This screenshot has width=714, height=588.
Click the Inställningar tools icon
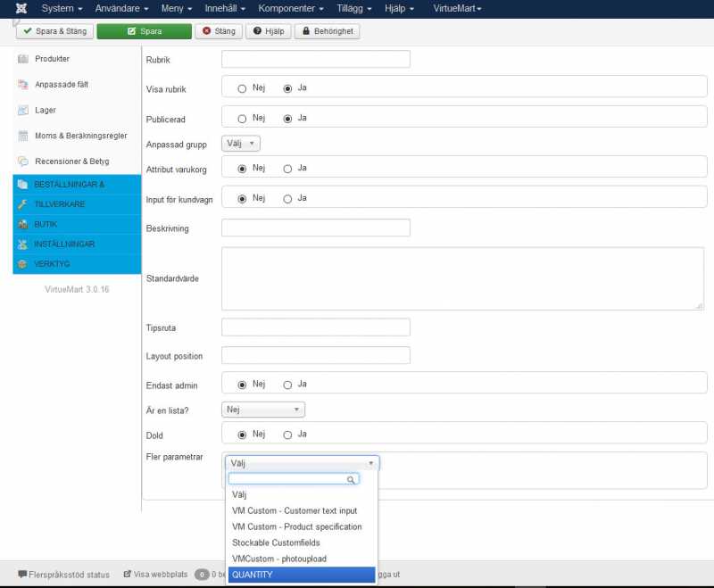pyautogui.click(x=22, y=244)
